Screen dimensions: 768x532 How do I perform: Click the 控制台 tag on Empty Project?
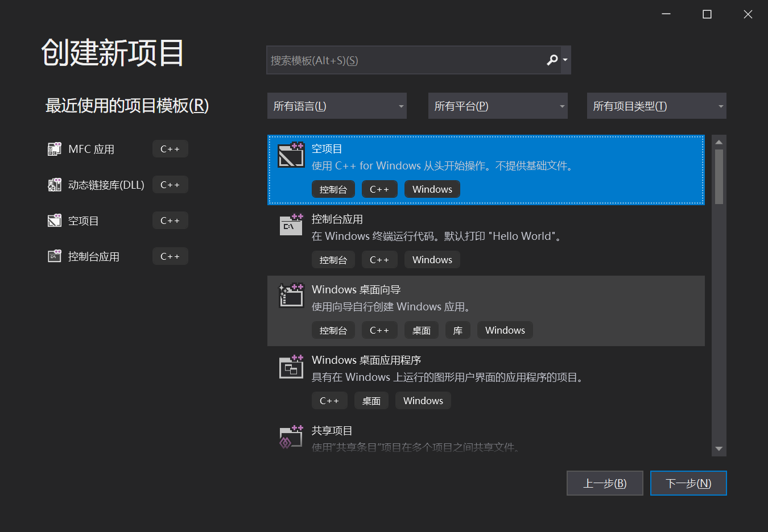tap(333, 189)
